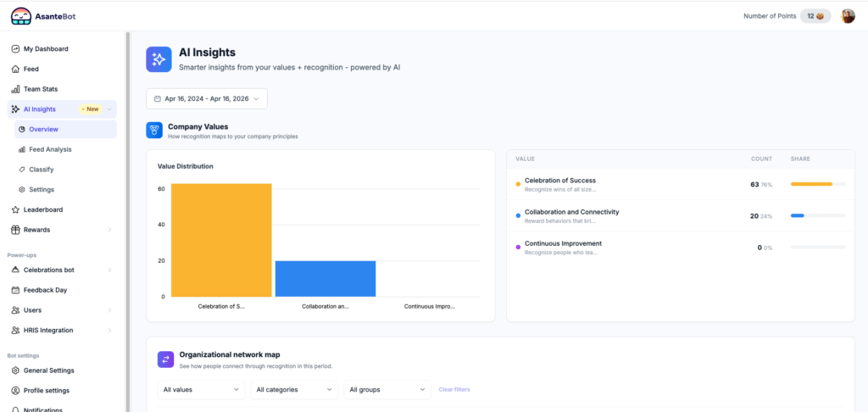Click the Team Stats bar chart icon
This screenshot has width=868, height=412.
tap(15, 89)
